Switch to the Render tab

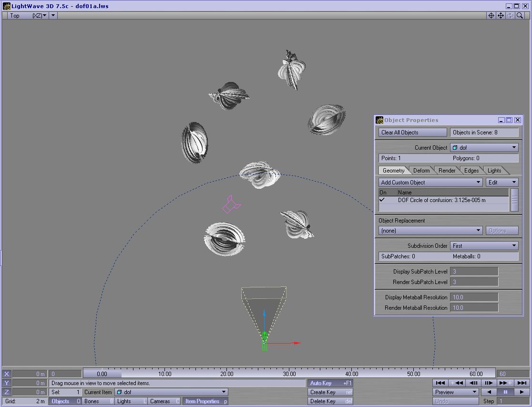pos(447,171)
